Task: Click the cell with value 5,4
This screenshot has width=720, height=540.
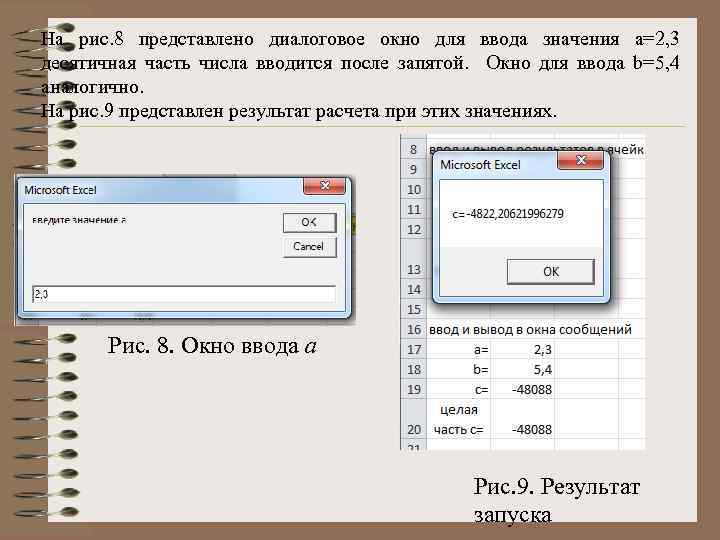Action: click(x=523, y=369)
